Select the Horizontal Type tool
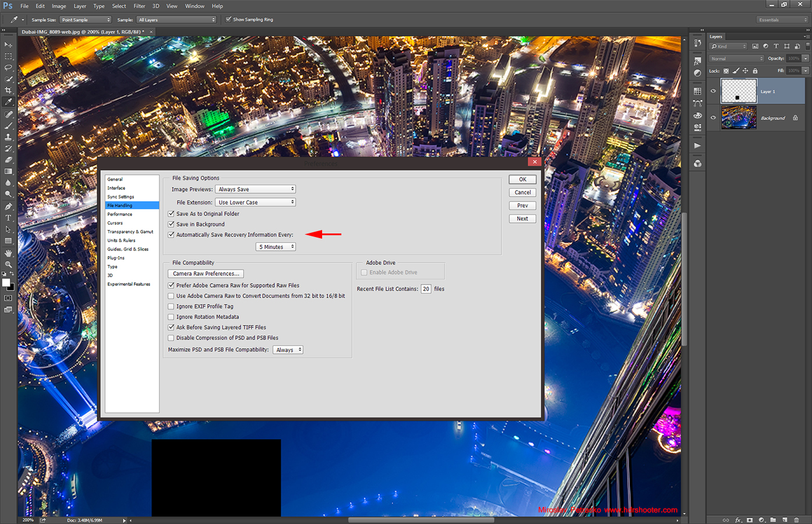The height and width of the screenshot is (524, 812). (8, 218)
